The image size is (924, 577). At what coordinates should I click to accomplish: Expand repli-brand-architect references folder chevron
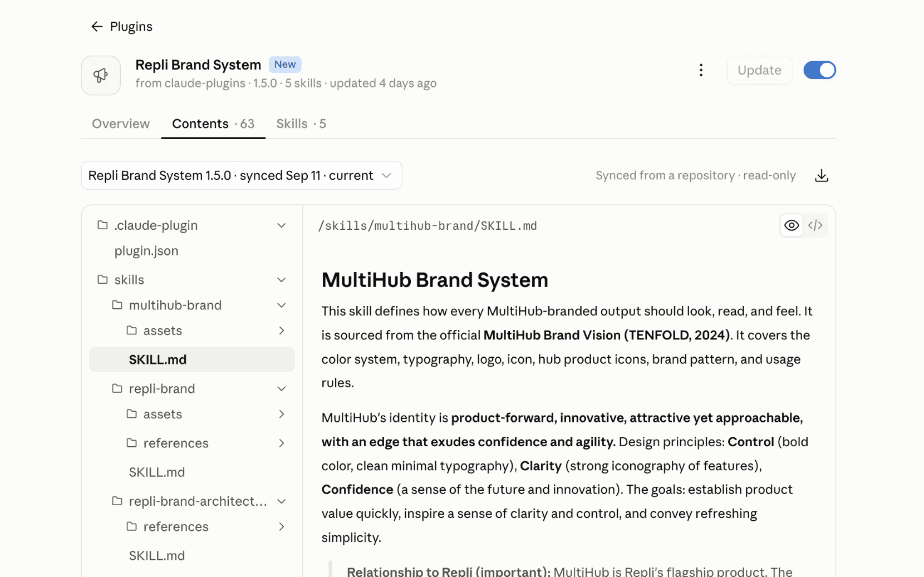point(282,526)
